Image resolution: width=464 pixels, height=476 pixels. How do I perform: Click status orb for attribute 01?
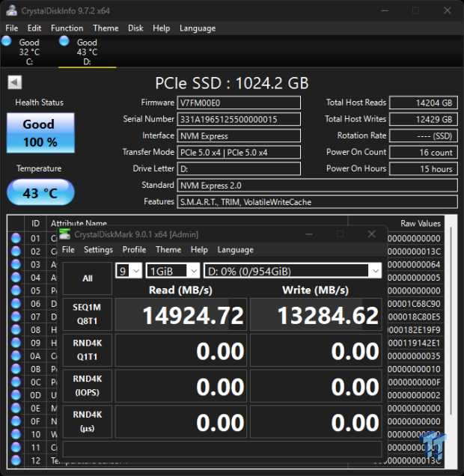pos(16,238)
